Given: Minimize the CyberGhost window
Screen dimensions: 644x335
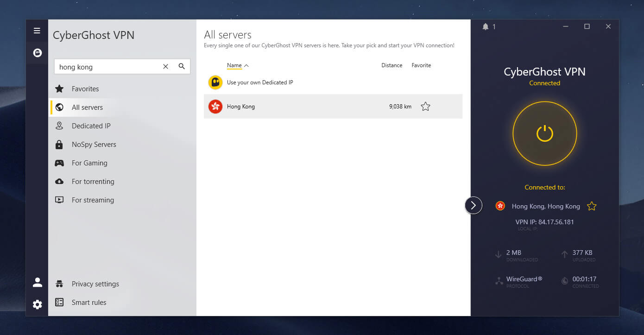Looking at the screenshot, I should click(x=566, y=27).
